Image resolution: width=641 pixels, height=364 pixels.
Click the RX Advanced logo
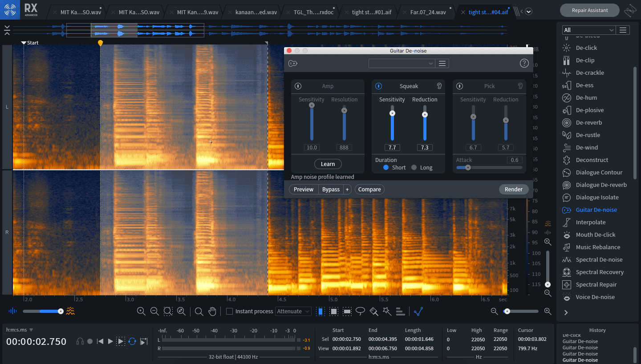pyautogui.click(x=31, y=9)
